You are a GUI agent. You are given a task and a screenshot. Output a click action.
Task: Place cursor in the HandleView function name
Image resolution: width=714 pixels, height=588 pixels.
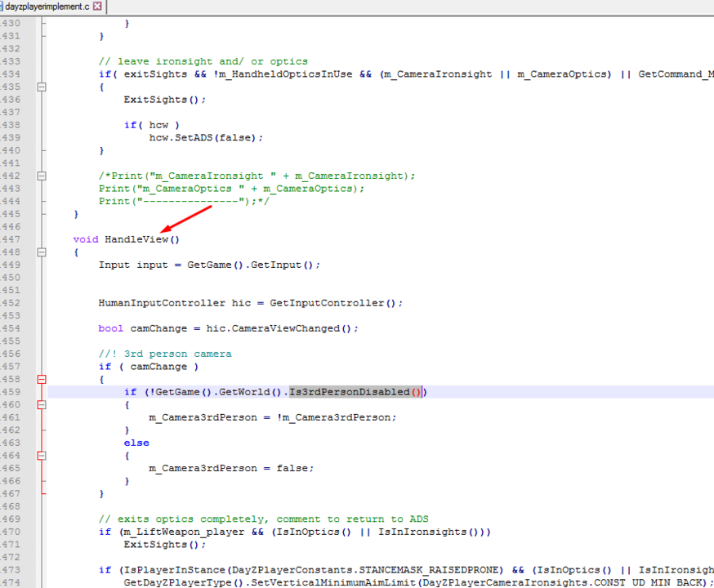click(136, 239)
